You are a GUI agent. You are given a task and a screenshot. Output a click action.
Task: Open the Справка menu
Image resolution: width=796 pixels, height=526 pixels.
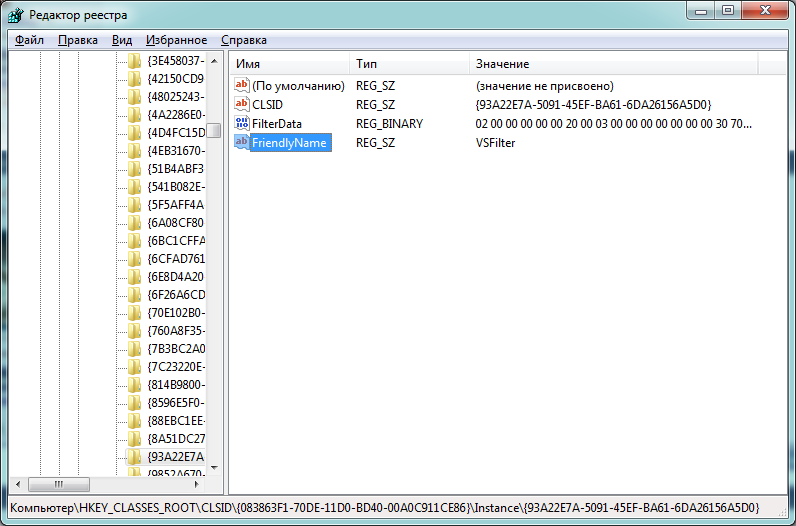(244, 40)
